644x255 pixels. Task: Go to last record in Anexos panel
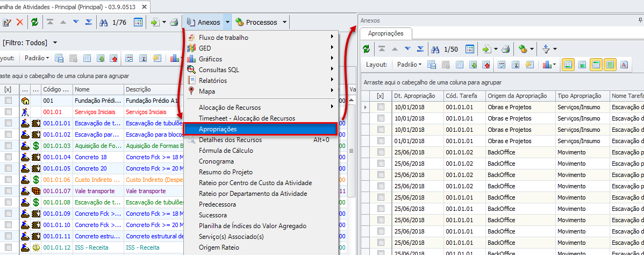click(x=420, y=49)
